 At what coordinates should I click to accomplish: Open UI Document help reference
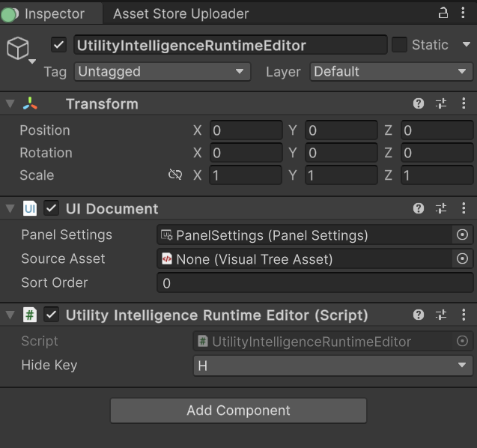click(x=419, y=208)
